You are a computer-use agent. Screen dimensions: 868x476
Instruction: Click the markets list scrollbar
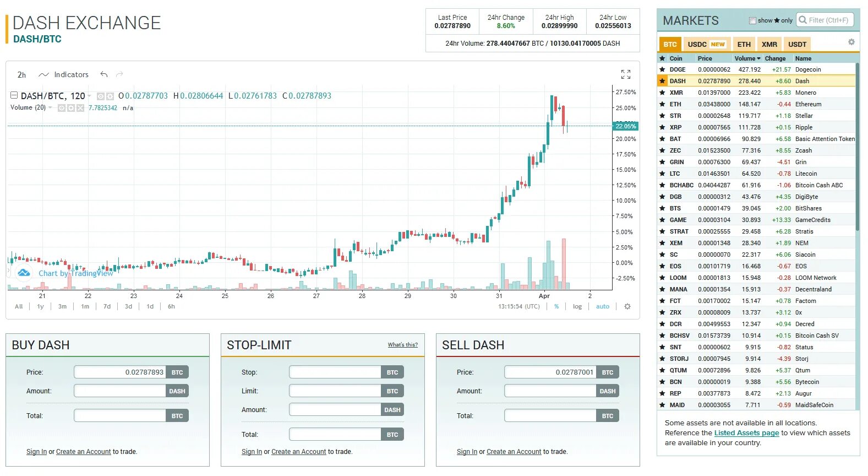857,147
